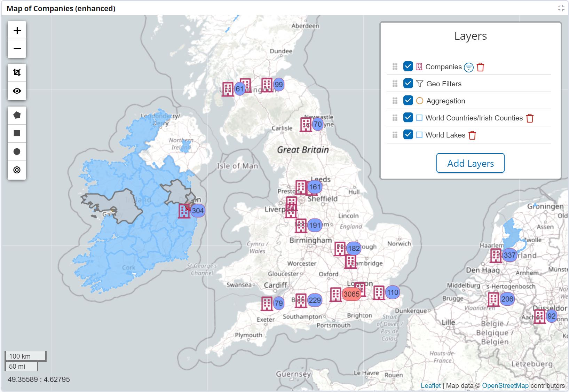Select the polygon draw tool

[17, 115]
